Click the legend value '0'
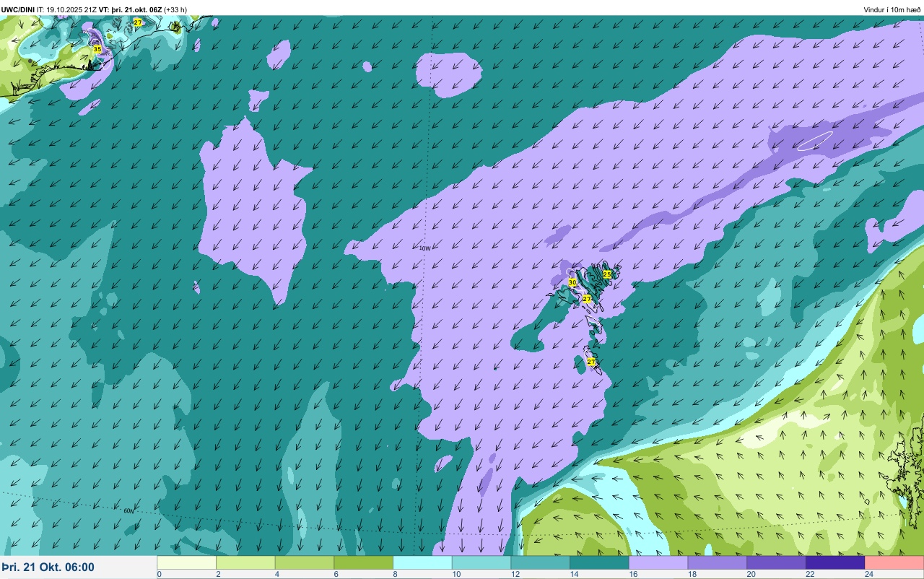Image resolution: width=924 pixels, height=579 pixels. point(159,574)
